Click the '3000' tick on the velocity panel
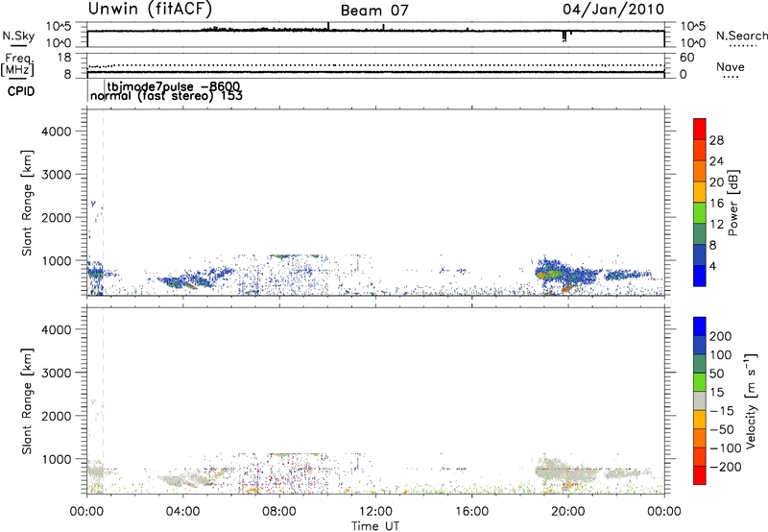Image resolution: width=768 pixels, height=532 pixels. click(x=56, y=373)
